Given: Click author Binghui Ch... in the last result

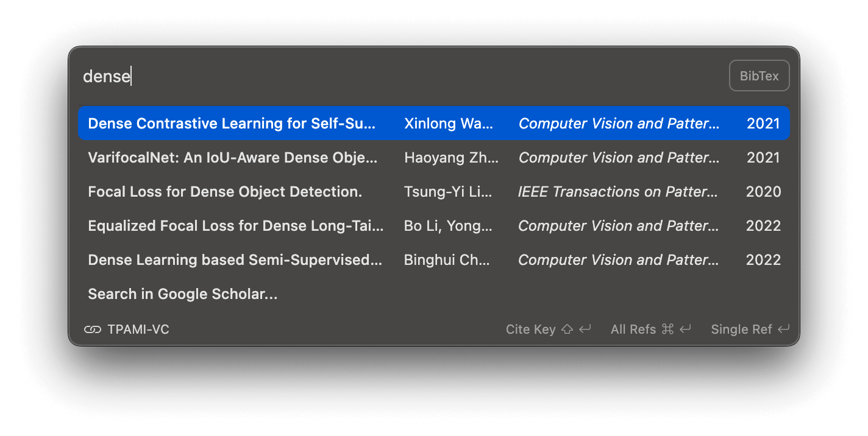Looking at the screenshot, I should click(447, 260).
